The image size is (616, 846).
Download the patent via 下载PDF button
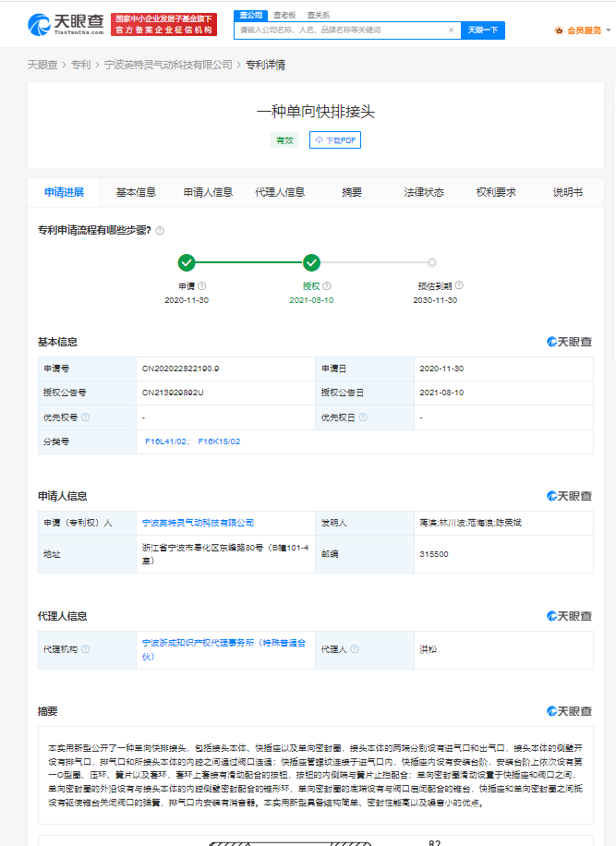pyautogui.click(x=334, y=140)
